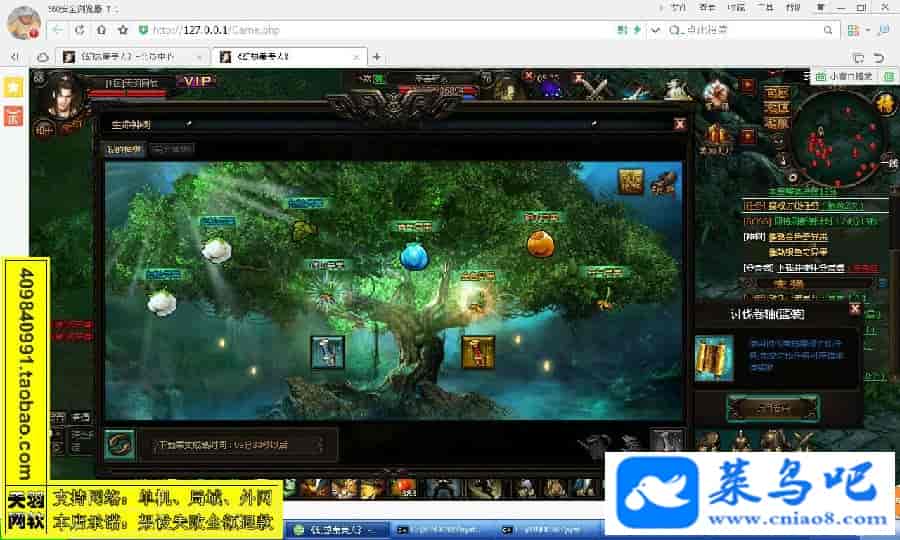
Task: Pick the orange fruit on the tree
Action: point(540,243)
